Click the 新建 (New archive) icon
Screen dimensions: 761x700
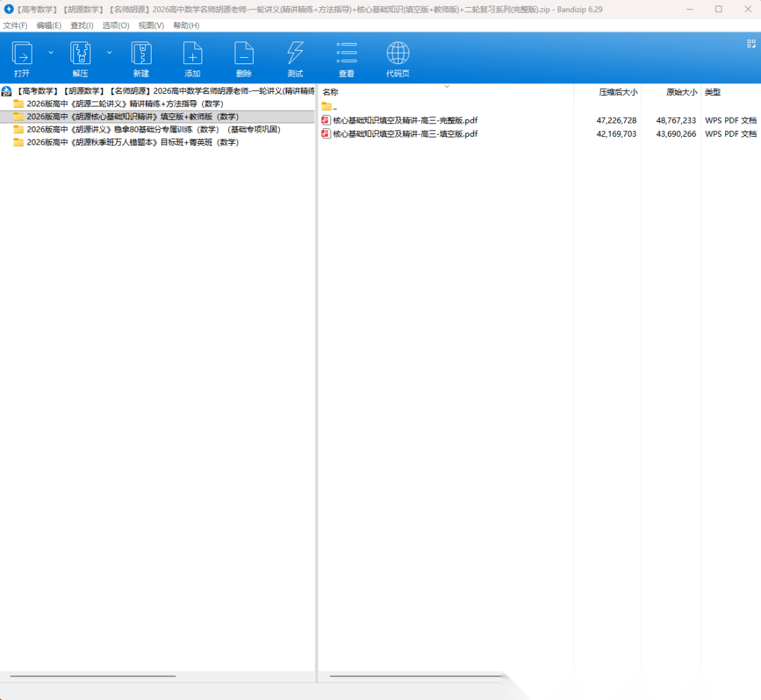click(x=141, y=54)
